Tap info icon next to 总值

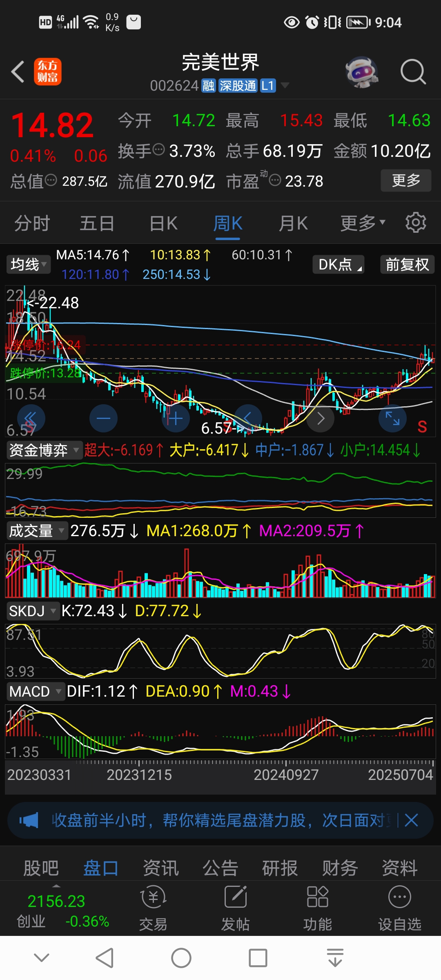pos(51,180)
